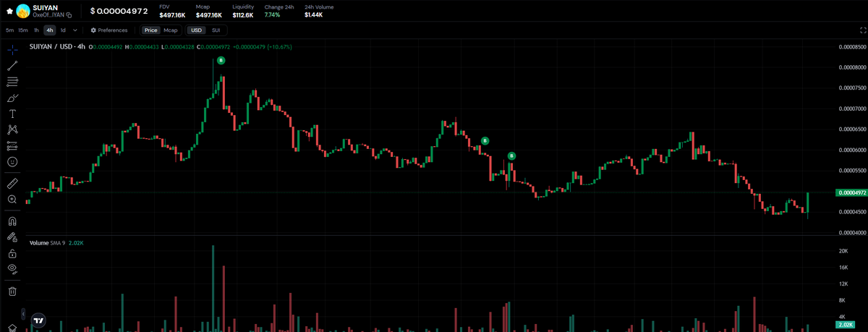This screenshot has height=332, width=868.
Task: Activate the zoom in tool
Action: coord(12,199)
